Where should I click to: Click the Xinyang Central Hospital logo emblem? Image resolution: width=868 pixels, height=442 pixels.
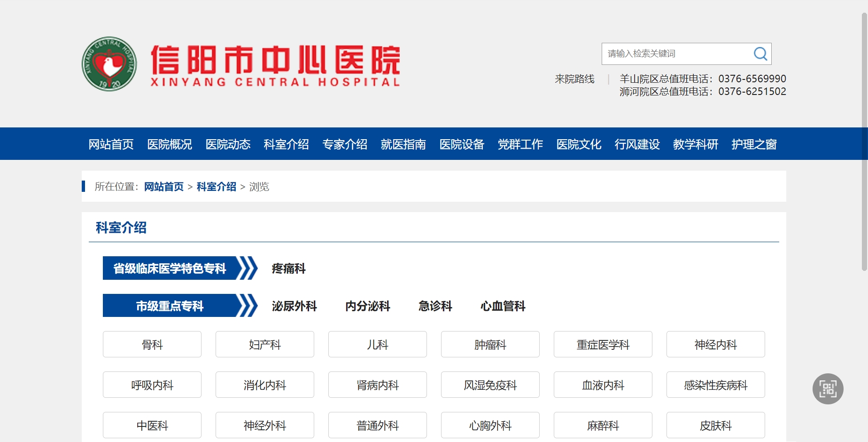click(109, 64)
